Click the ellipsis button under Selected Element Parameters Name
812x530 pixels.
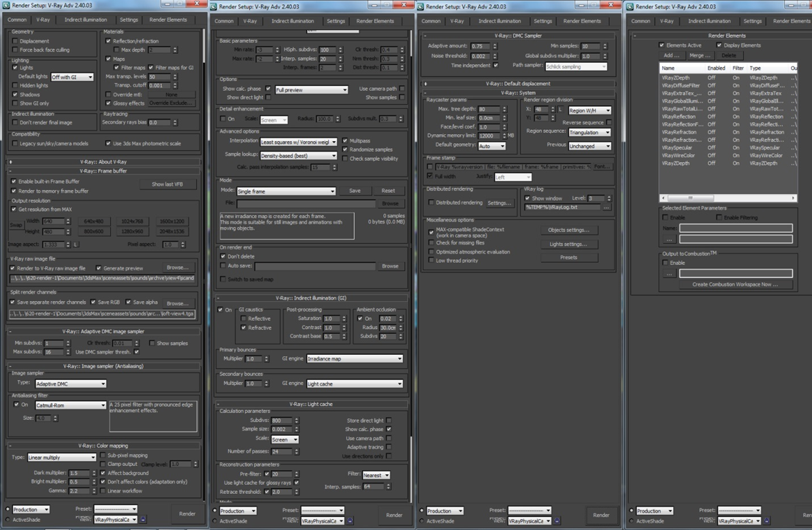pyautogui.click(x=669, y=239)
